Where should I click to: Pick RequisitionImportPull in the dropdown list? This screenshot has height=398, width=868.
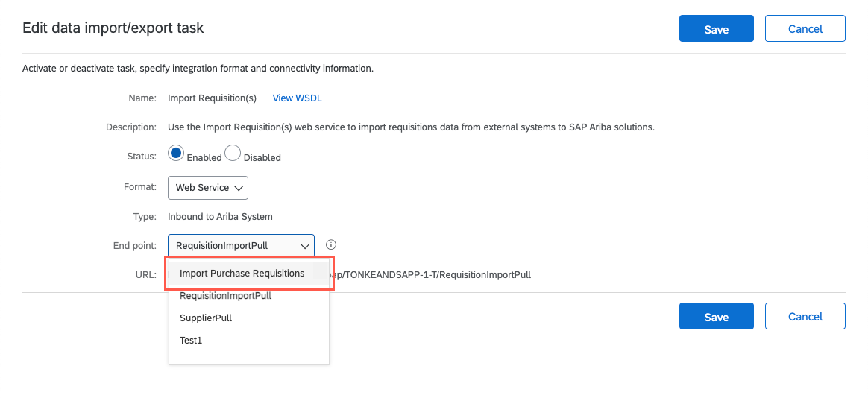coord(225,296)
